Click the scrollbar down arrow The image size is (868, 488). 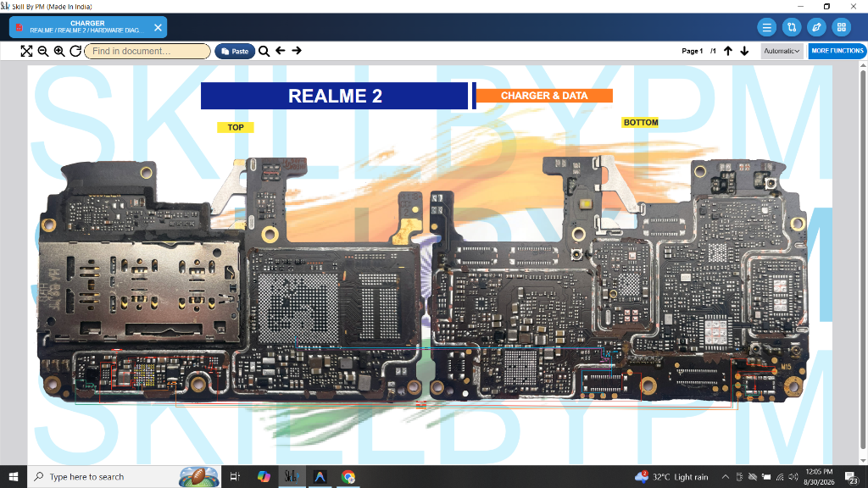click(863, 460)
